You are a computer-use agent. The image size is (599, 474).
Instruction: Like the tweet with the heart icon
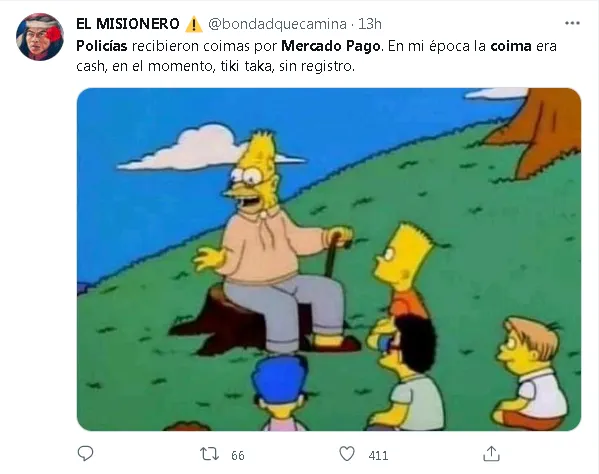point(347,454)
